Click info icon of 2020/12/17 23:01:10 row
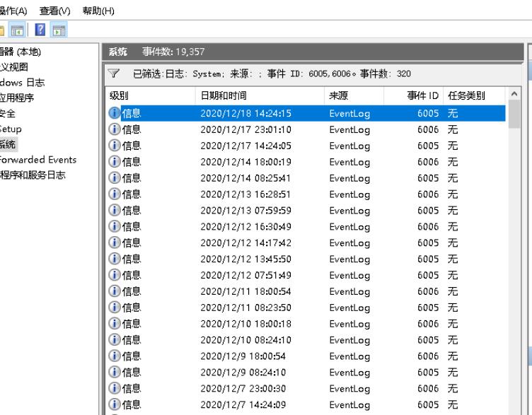 pos(115,129)
